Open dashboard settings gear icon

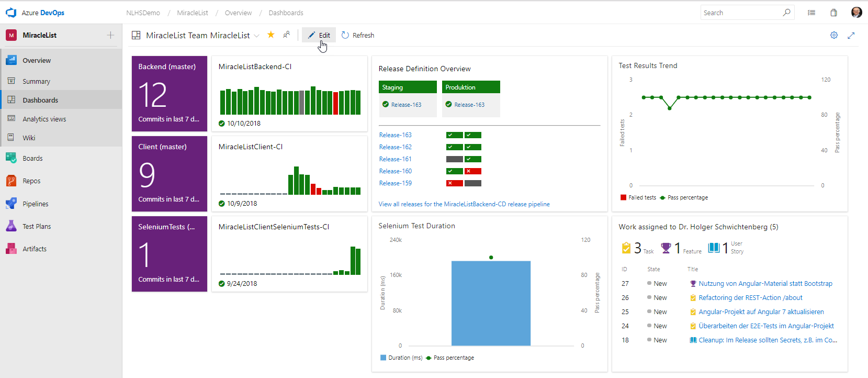point(834,35)
